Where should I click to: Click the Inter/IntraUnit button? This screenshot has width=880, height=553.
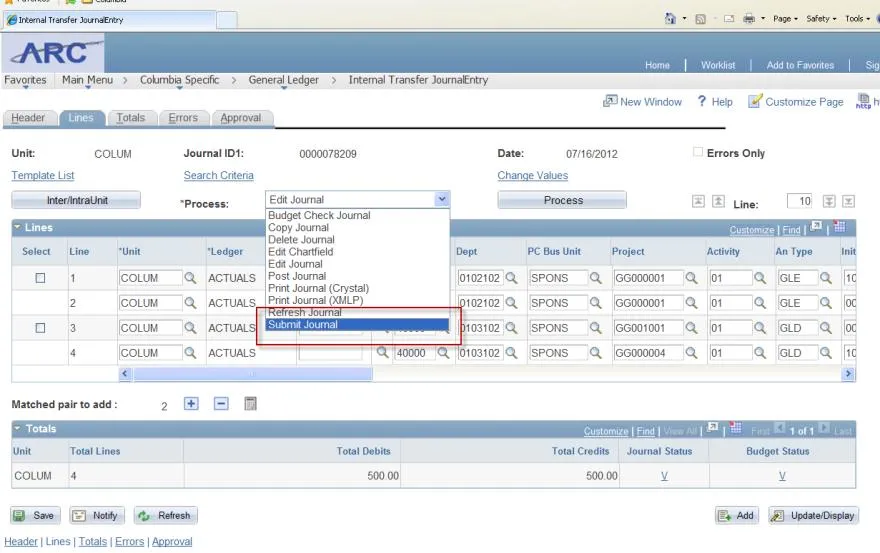tap(76, 200)
